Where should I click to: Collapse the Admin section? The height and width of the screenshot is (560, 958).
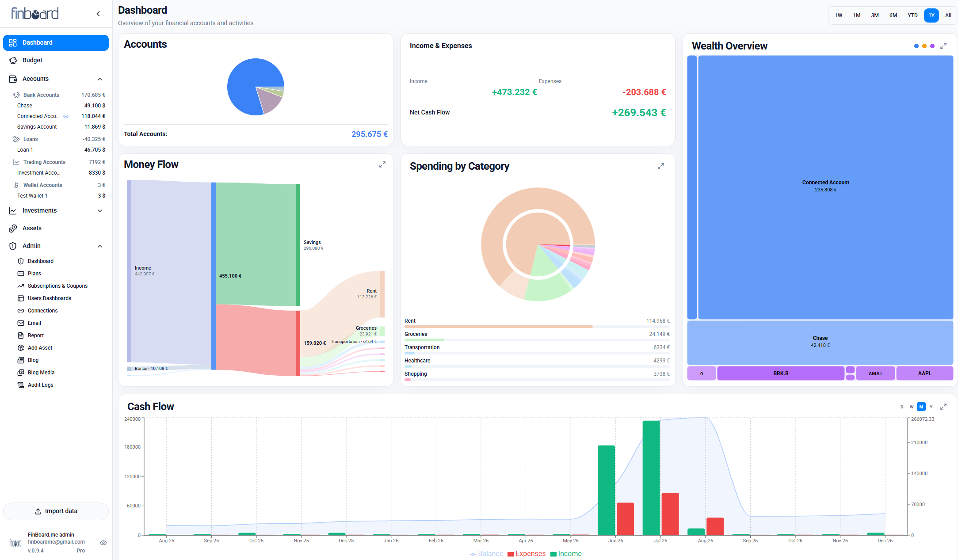[100, 246]
